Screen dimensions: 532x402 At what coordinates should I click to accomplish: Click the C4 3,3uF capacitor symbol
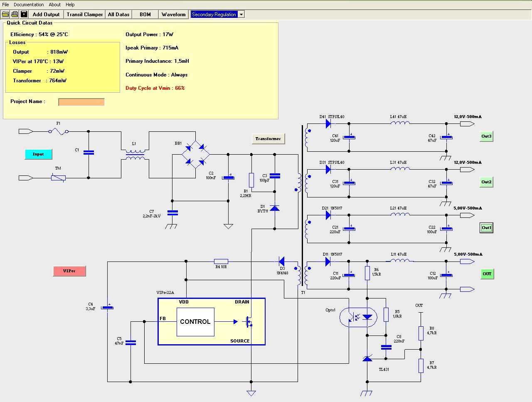[x=108, y=307]
